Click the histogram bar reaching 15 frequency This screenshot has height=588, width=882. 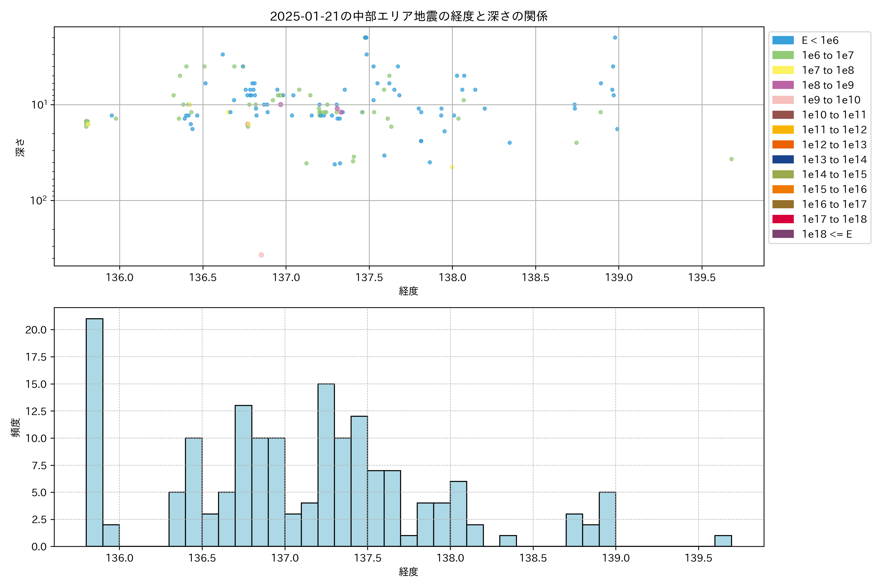coord(326,465)
